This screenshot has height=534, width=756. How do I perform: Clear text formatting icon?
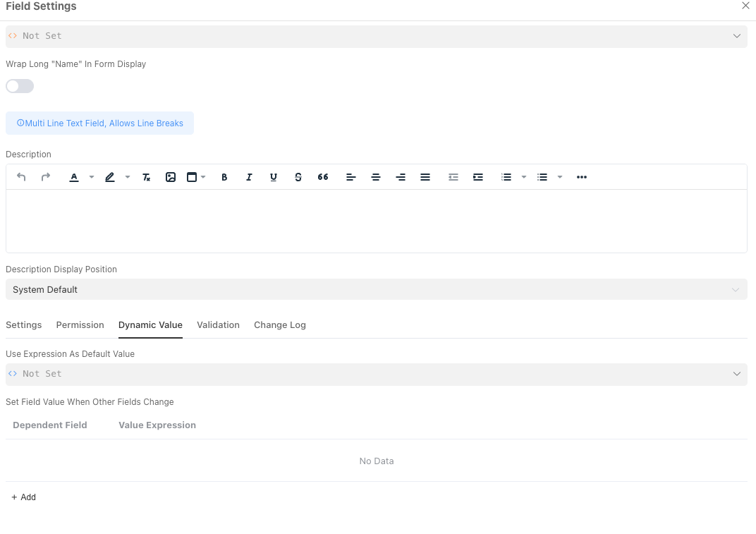click(x=147, y=177)
